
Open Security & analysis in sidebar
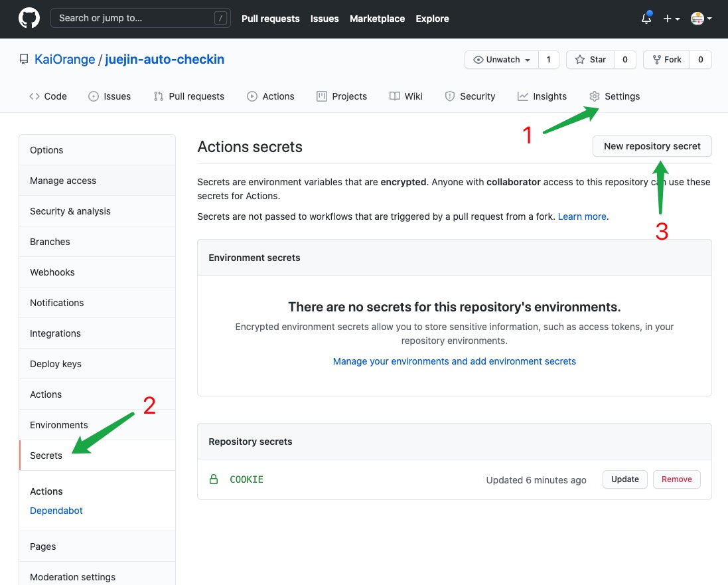click(x=97, y=211)
